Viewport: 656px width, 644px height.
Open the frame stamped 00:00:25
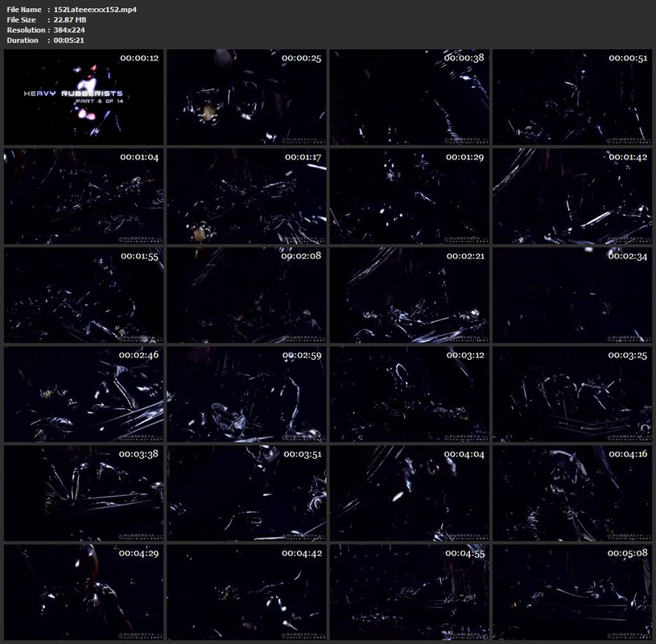(246, 97)
